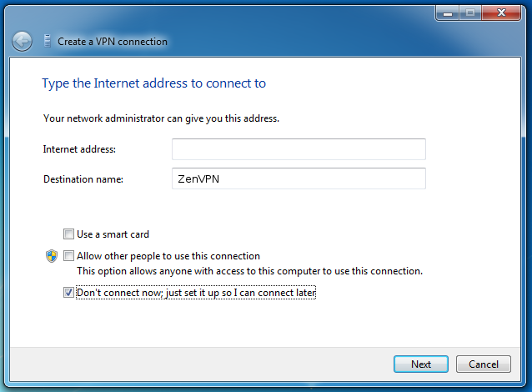This screenshot has width=532, height=392.
Task: Click the disabled maximize window button
Action: [470, 13]
